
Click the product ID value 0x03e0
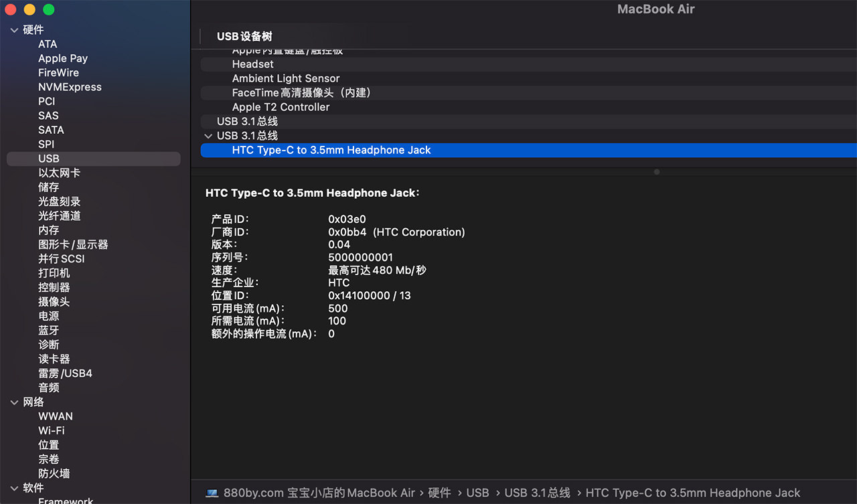(x=347, y=220)
